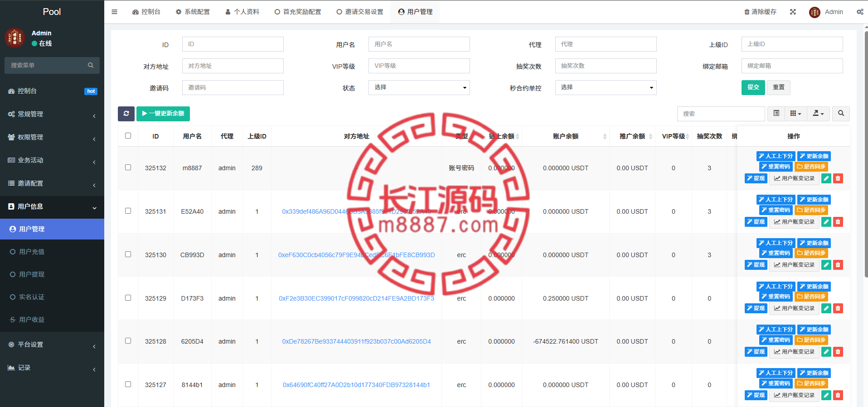Image resolution: width=868 pixels, height=407 pixels.
Task: Click 重置密码 for user 6205D4
Action: tap(776, 340)
